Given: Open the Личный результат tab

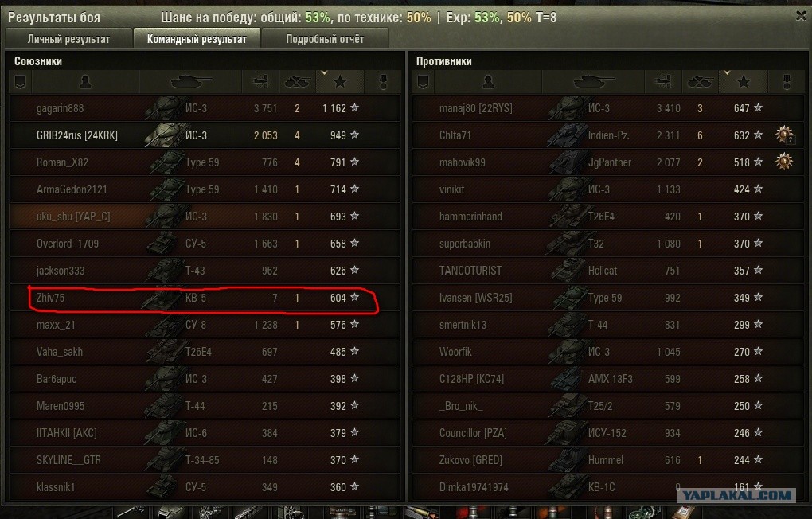Looking at the screenshot, I should coord(68,39).
